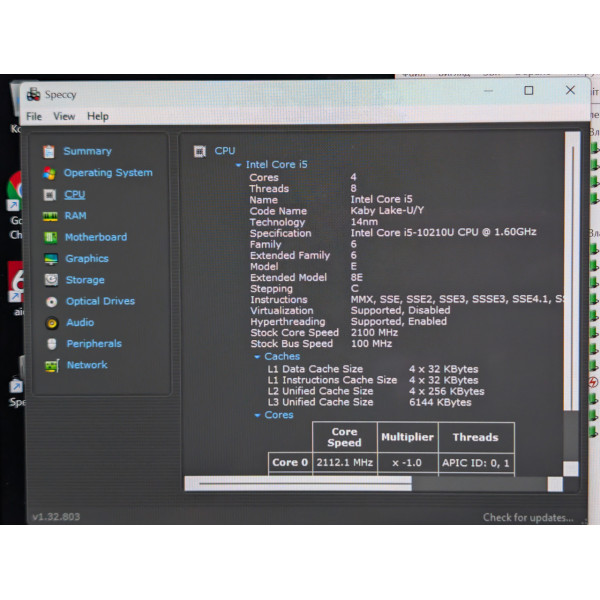Click the Summary clipboard icon

[x=49, y=152]
